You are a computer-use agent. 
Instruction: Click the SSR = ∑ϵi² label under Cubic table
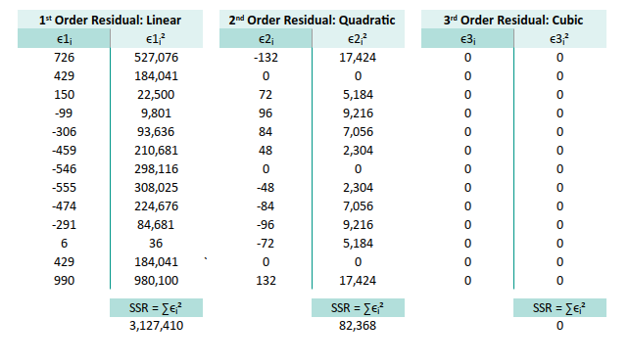click(x=559, y=308)
